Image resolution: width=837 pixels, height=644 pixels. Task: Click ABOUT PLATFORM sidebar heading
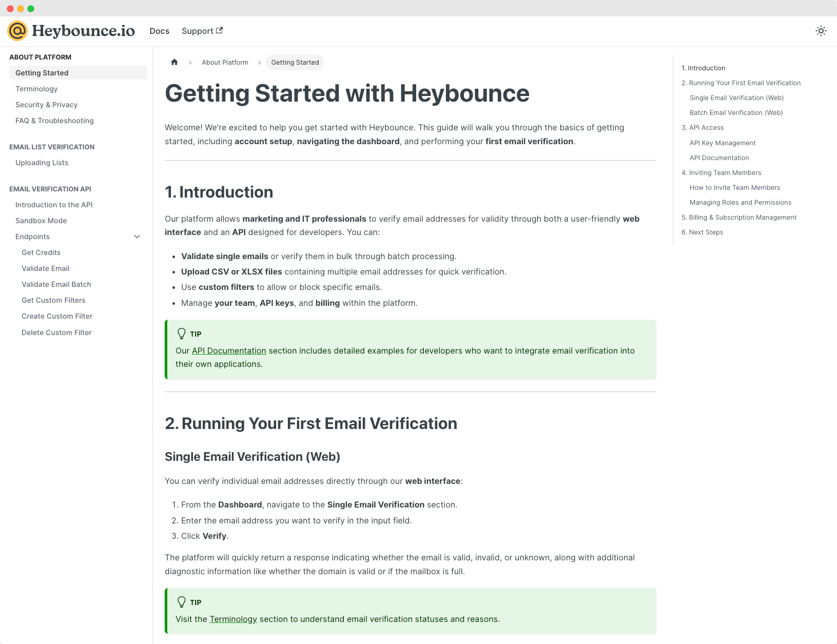[x=40, y=57]
